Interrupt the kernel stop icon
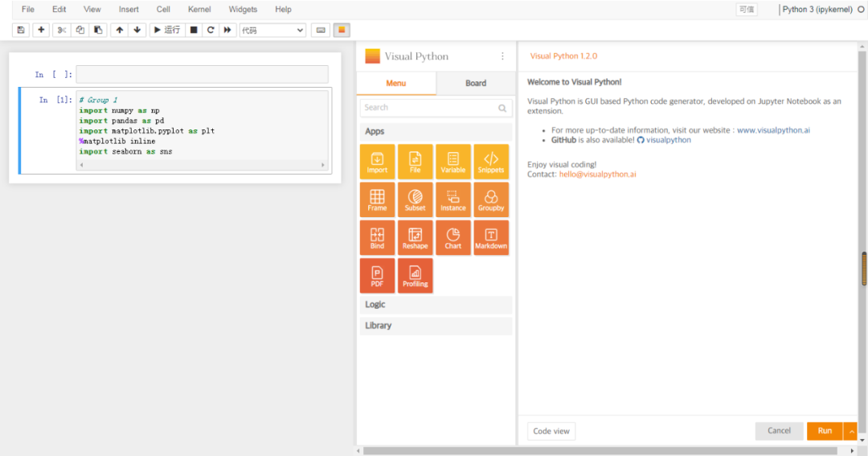Image resolution: width=868 pixels, height=456 pixels. (x=194, y=30)
